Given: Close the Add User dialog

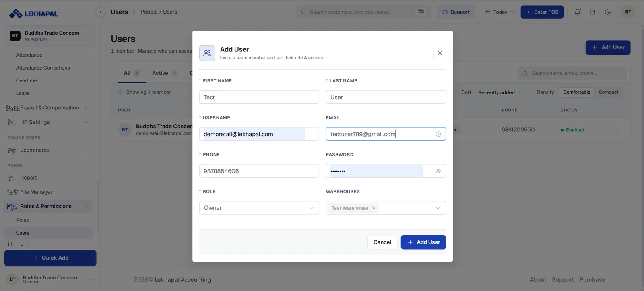Looking at the screenshot, I should tap(440, 53).
